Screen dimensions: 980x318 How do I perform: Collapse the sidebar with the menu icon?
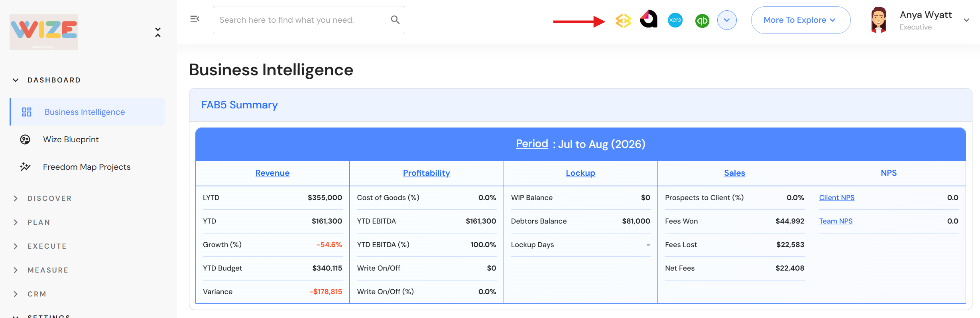coord(195,19)
